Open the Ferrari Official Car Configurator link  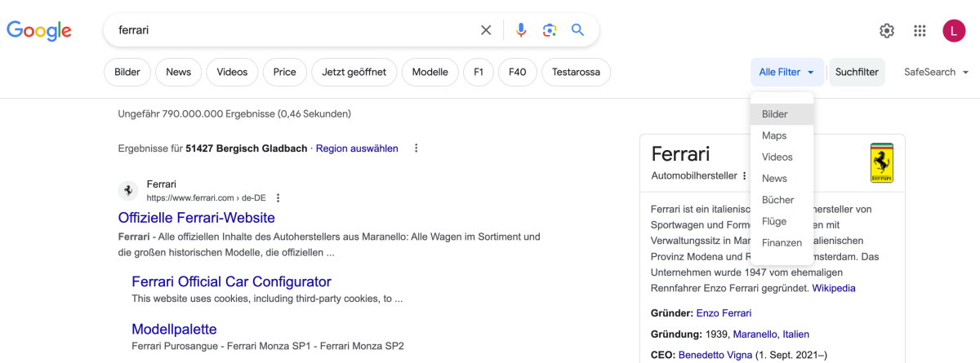click(231, 281)
